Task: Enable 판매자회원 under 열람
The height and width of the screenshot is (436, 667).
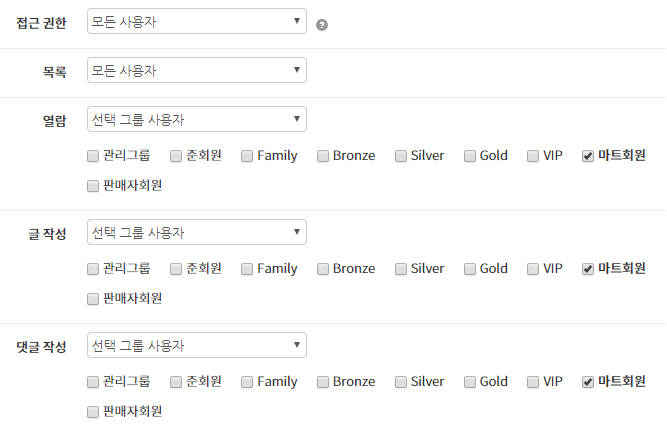Action: point(93,186)
